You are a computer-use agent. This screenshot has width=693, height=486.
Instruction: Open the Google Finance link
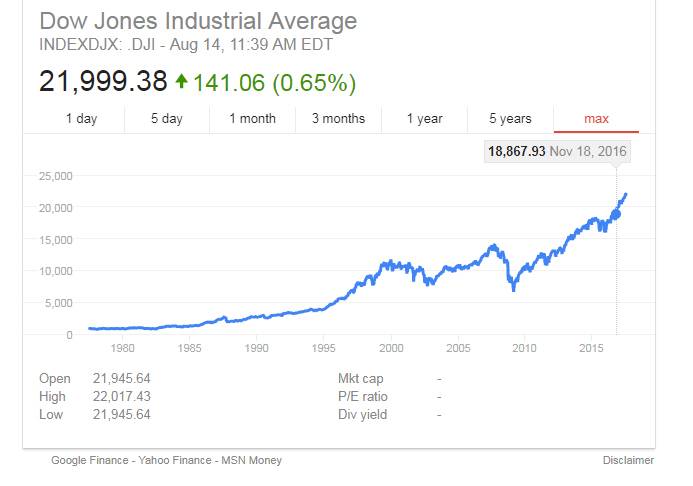tap(89, 460)
